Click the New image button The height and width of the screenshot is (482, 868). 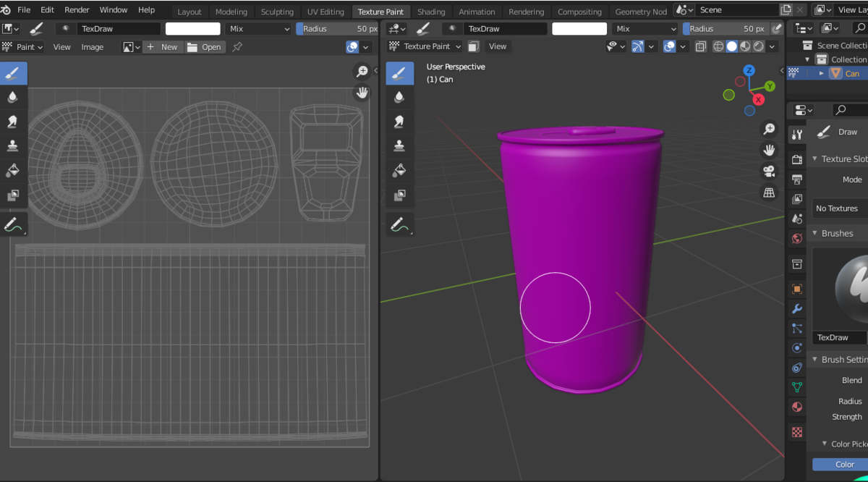coord(162,47)
